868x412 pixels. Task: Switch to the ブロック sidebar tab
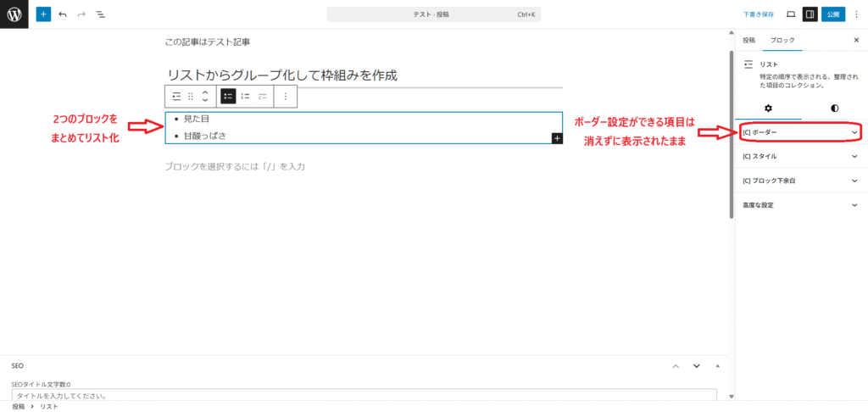point(782,41)
